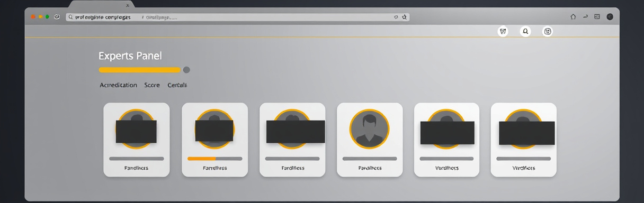
Task: Select the expert avatar with the visible face
Action: point(370,129)
